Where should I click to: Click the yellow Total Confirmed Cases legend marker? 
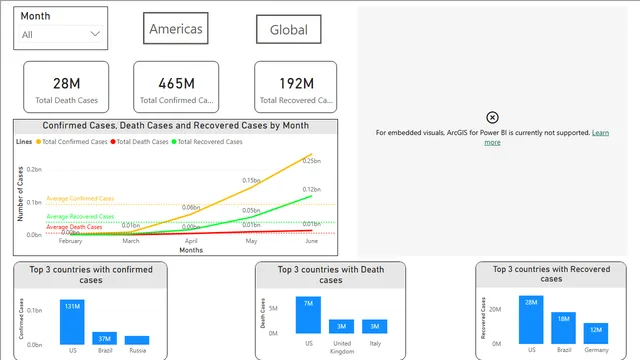click(x=38, y=142)
